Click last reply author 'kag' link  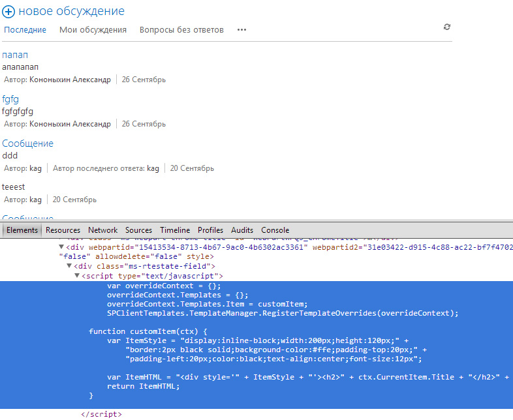pyautogui.click(x=153, y=168)
